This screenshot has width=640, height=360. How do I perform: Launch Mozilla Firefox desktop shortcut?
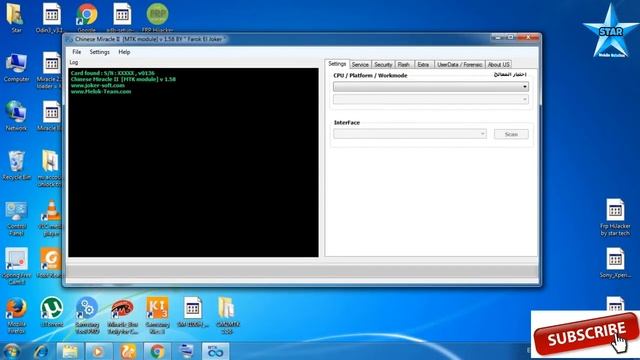(x=16, y=316)
